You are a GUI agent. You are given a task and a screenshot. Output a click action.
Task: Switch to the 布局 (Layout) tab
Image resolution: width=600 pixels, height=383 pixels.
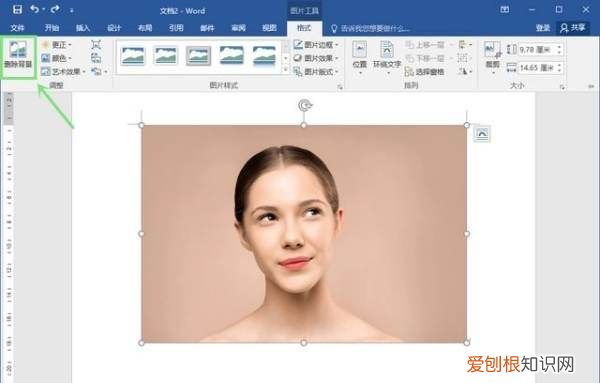tap(145, 28)
